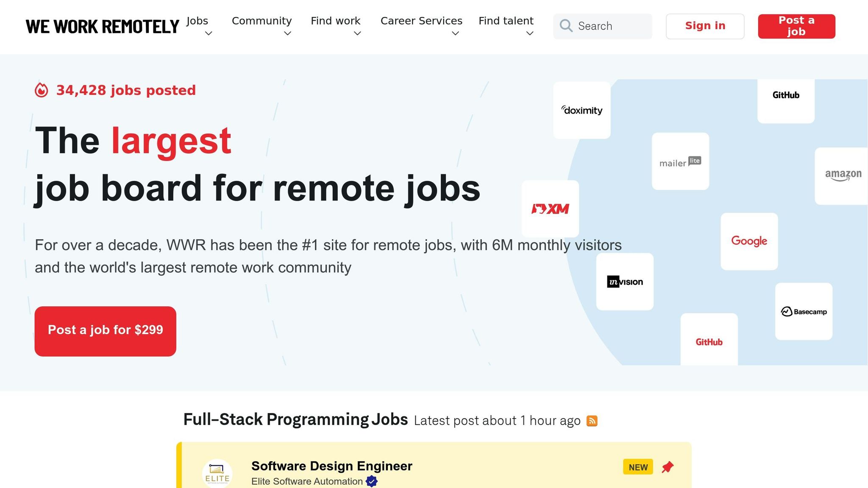Click the NEW badge on the job listing
This screenshot has width=868, height=488.
tap(638, 467)
